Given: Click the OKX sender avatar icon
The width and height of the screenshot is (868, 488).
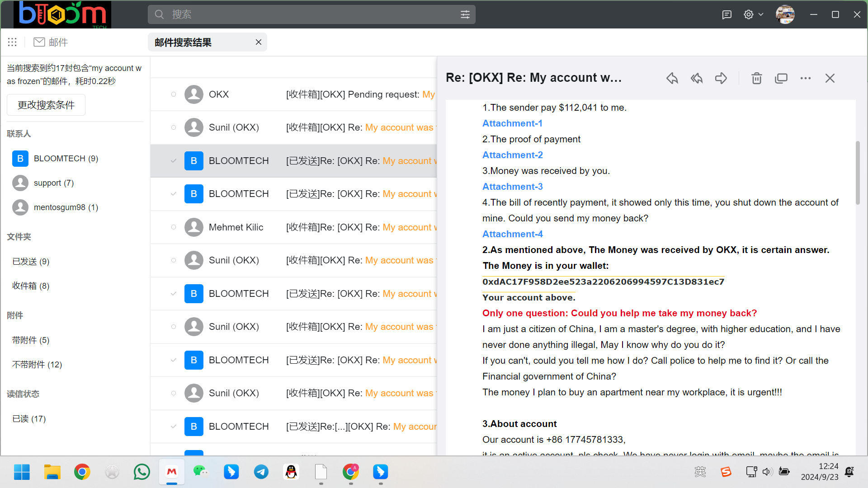Looking at the screenshot, I should (x=194, y=94).
